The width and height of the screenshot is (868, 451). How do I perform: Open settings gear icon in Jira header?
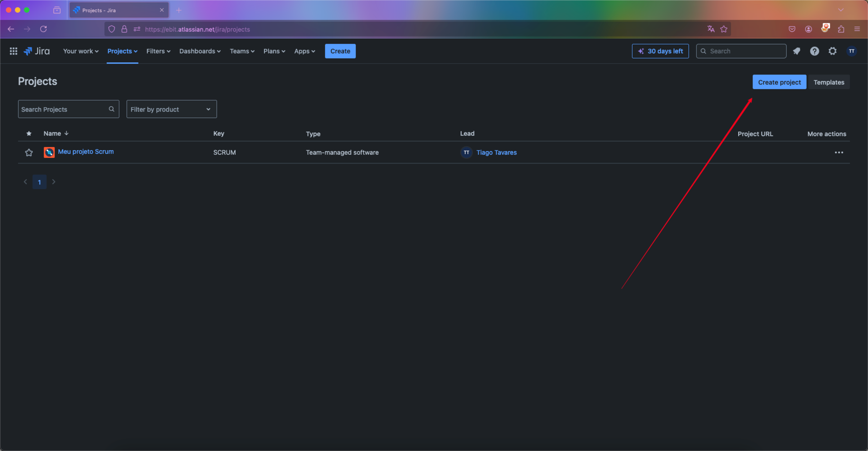tap(833, 51)
